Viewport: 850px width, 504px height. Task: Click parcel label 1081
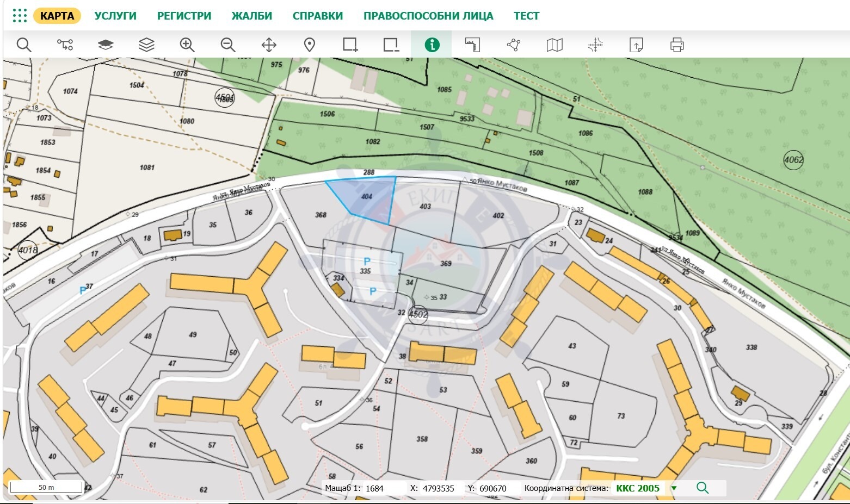147,167
